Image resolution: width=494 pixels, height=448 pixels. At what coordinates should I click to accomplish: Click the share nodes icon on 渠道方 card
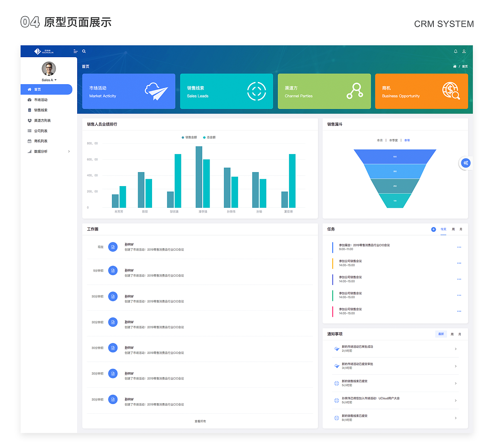(x=355, y=91)
